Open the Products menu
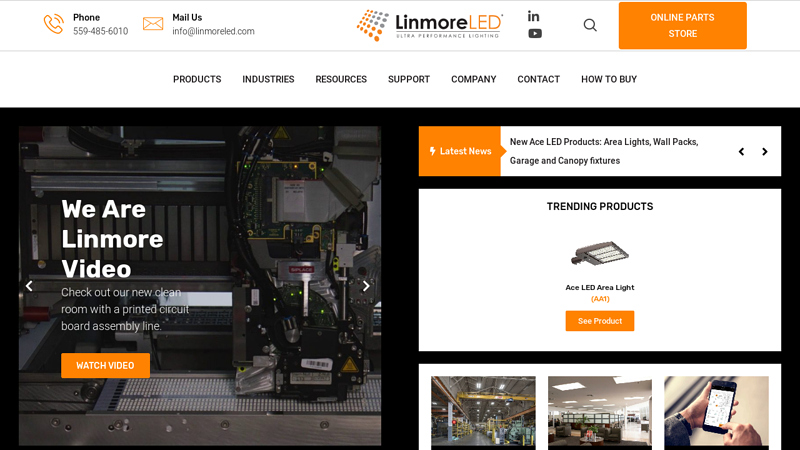 click(197, 79)
